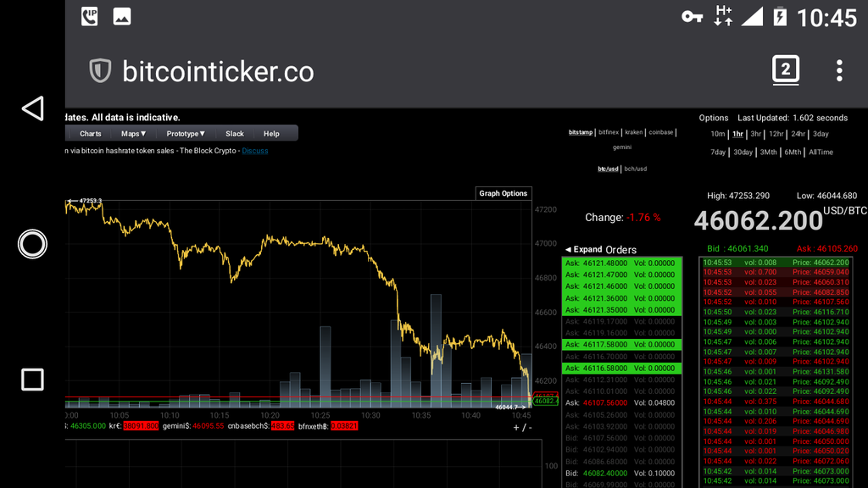The width and height of the screenshot is (868, 488).
Task: Open the Options link
Action: pos(714,118)
